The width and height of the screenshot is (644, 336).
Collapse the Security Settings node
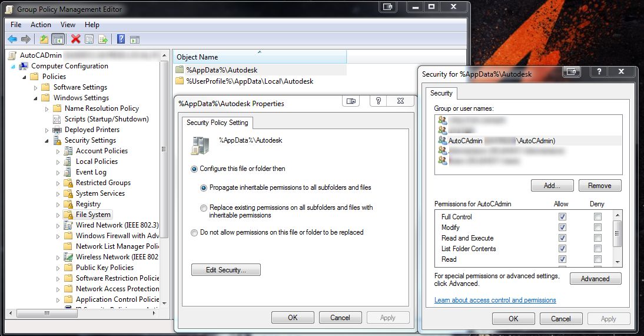(47, 141)
